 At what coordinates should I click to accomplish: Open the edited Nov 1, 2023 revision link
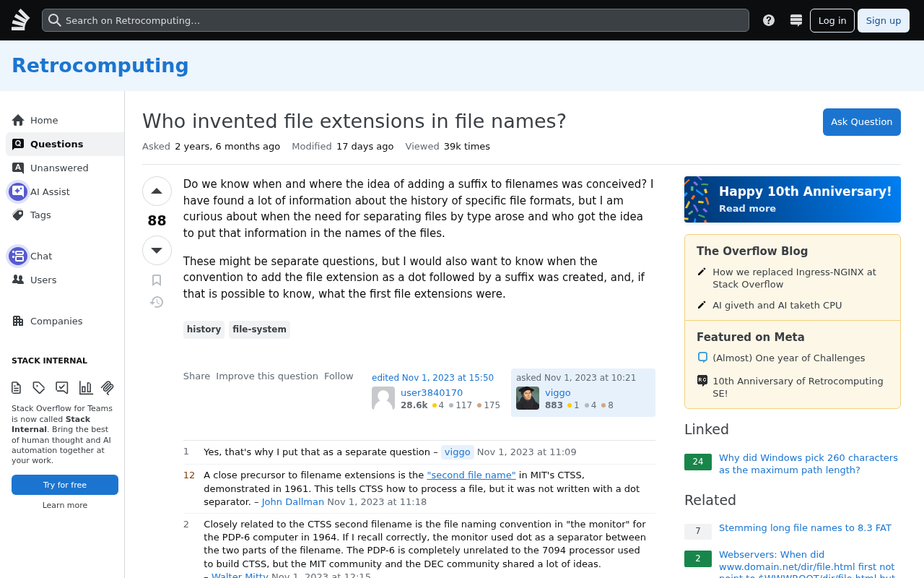[x=432, y=378]
